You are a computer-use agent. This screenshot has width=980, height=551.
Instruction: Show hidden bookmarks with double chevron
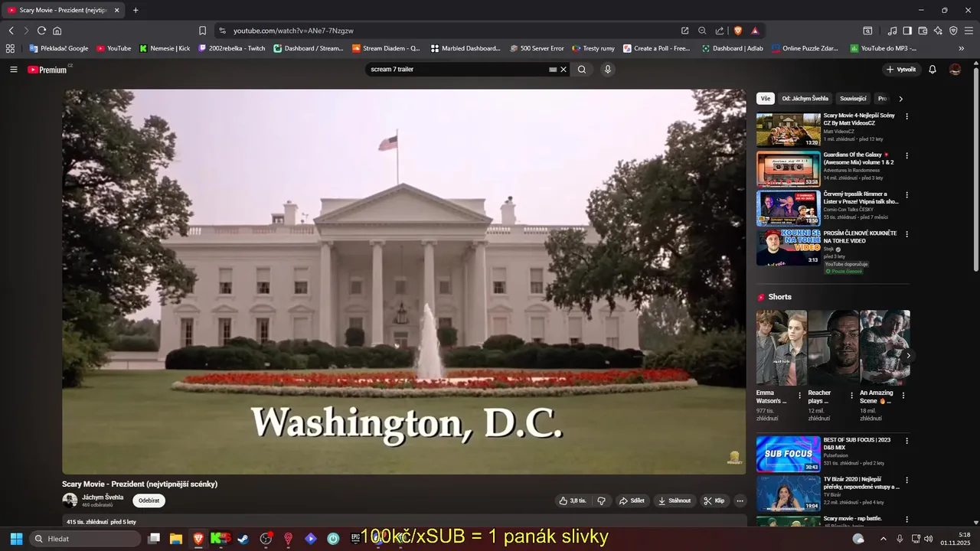click(x=962, y=48)
